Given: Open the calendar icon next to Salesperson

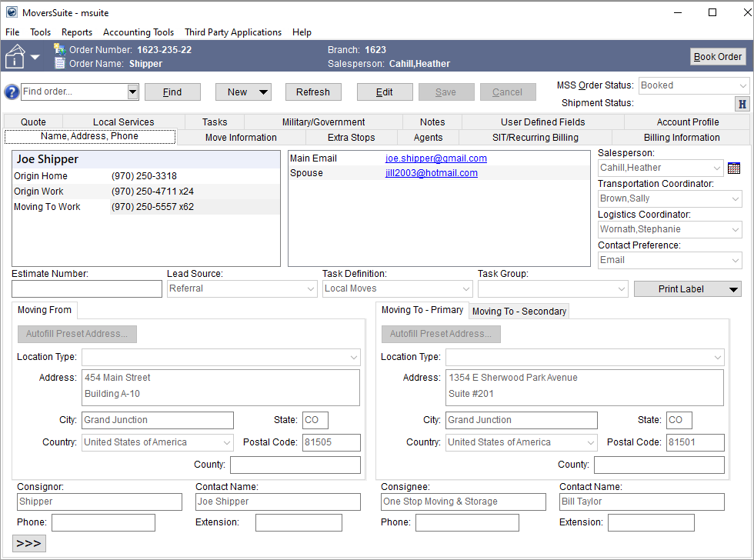Looking at the screenshot, I should pos(733,167).
